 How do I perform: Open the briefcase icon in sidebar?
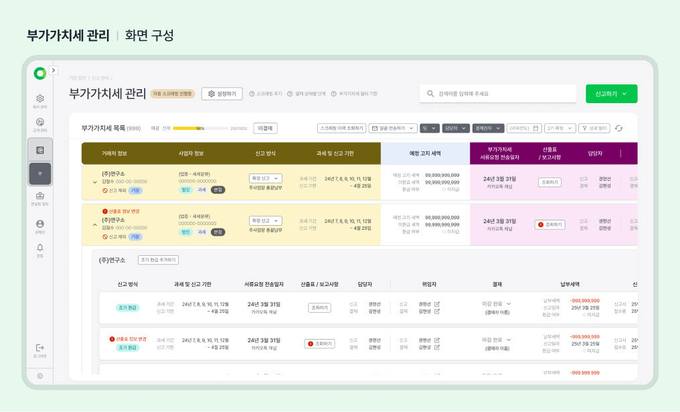(40, 196)
